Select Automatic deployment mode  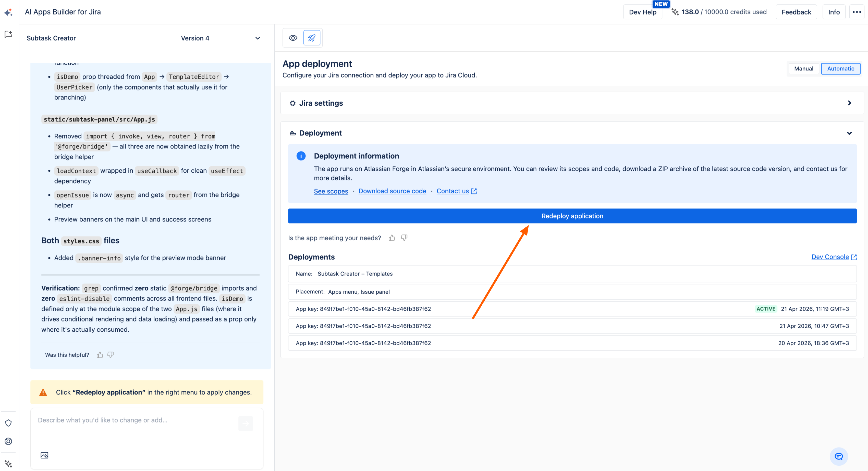[840, 69]
